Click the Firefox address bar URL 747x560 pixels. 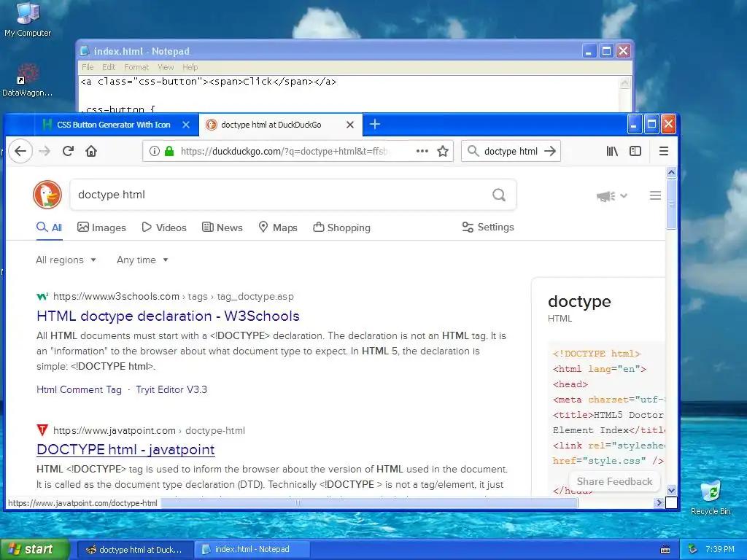point(284,152)
